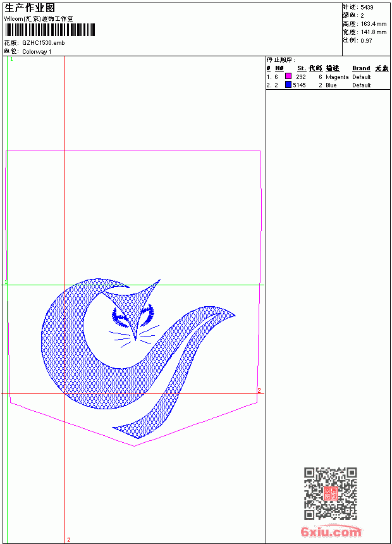Viewport: 392px width, 544px height.
Task: Click the N# column header
Action: (279, 68)
